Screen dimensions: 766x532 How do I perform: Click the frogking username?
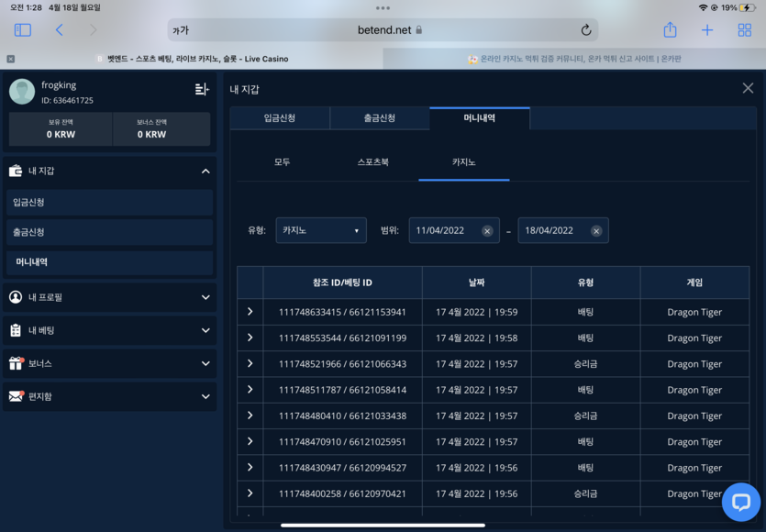[x=59, y=85]
